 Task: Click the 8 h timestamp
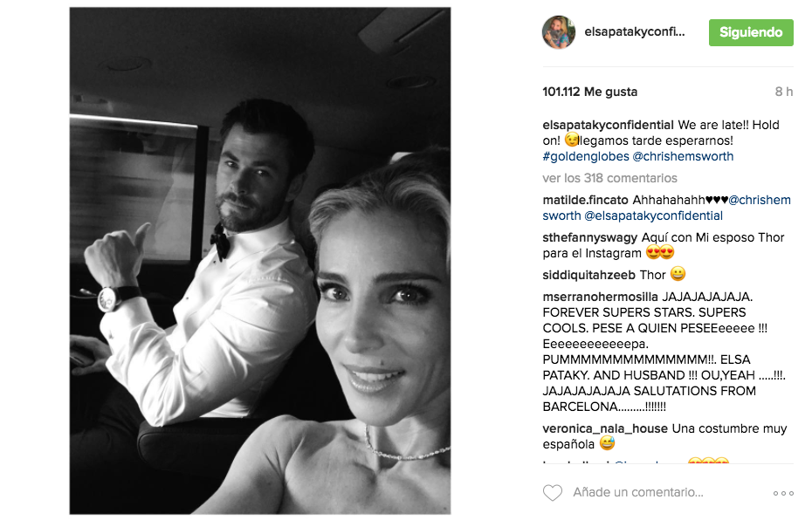(783, 92)
